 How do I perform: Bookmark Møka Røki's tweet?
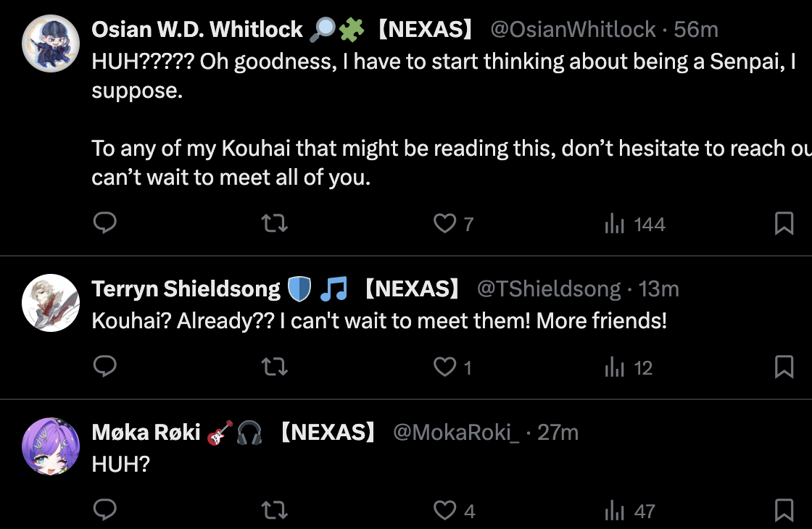(x=784, y=511)
